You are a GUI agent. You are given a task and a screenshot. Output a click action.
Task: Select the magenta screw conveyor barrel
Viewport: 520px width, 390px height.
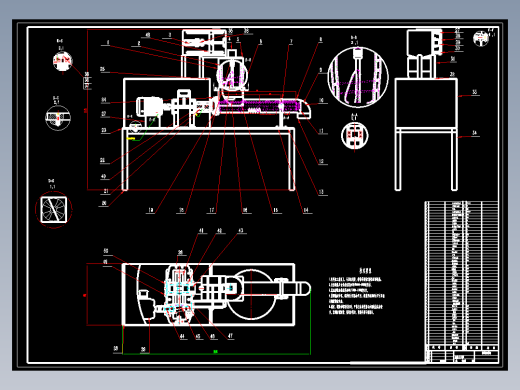pos(259,106)
